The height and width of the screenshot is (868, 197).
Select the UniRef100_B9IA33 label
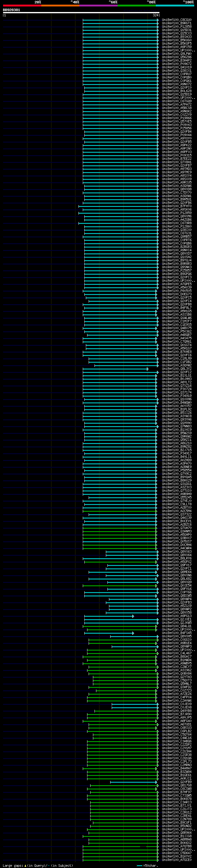(176, 37)
